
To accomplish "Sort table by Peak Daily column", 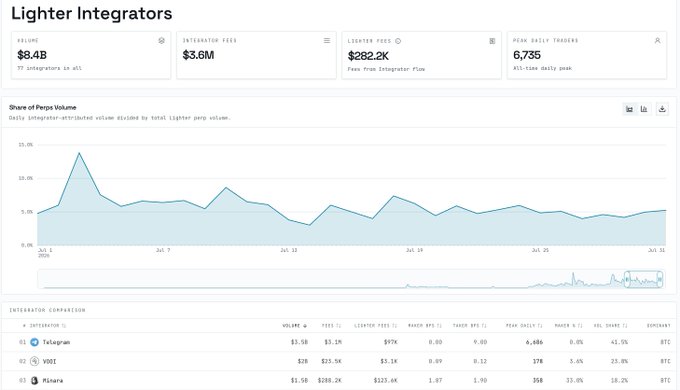I will [524, 325].
